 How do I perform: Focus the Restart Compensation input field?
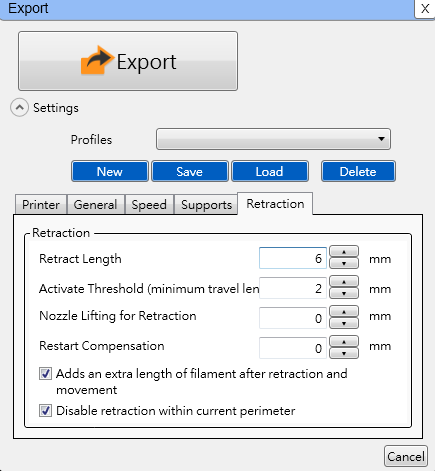coord(293,348)
